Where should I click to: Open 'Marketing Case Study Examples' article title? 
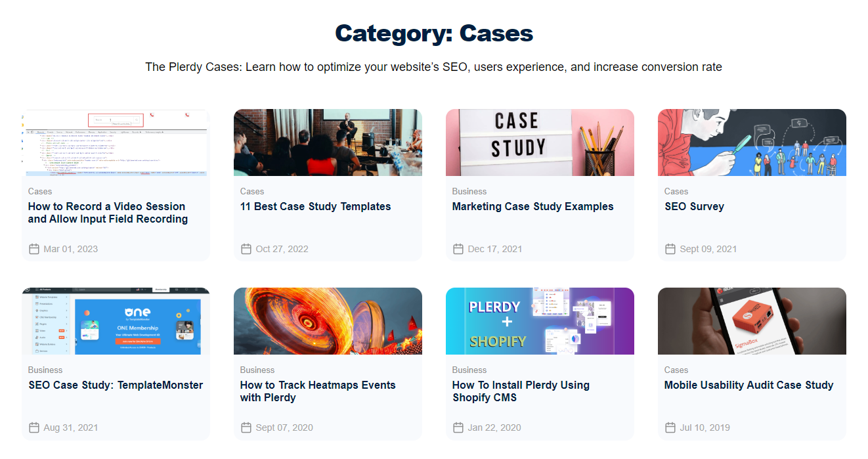tap(532, 206)
